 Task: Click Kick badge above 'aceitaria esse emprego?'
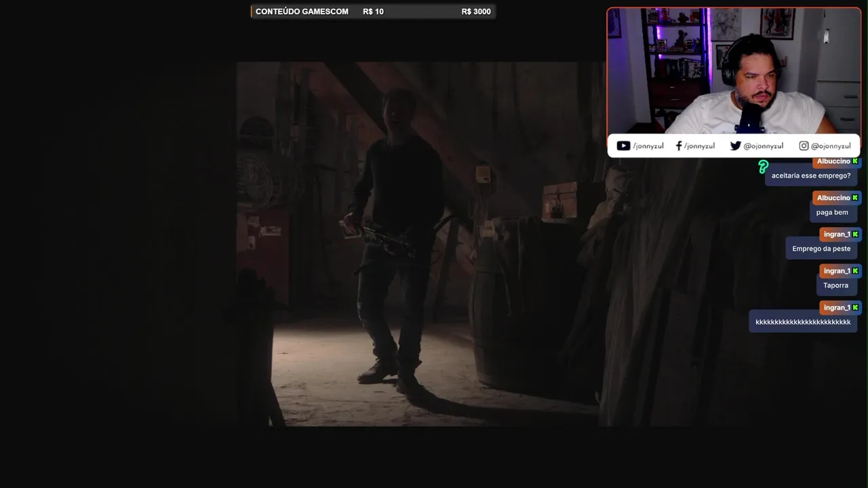coord(856,161)
